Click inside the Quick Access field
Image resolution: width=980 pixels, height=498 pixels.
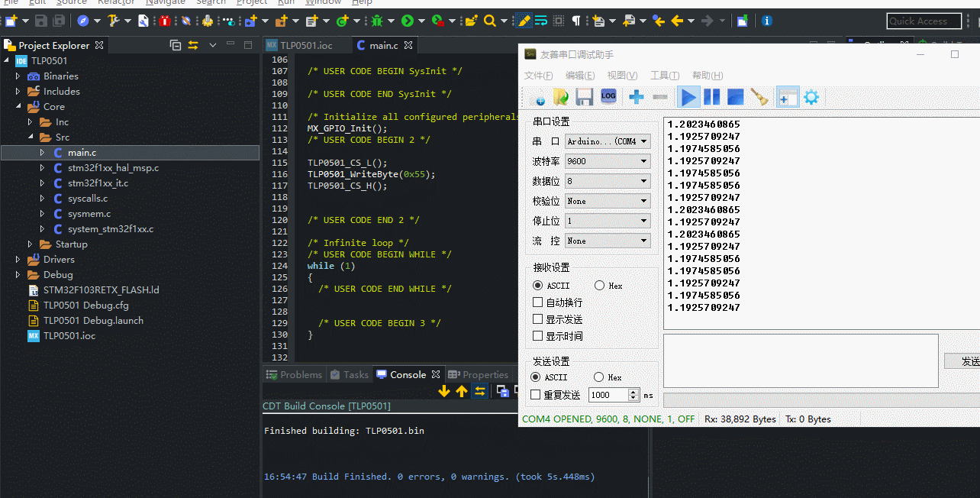pos(923,21)
